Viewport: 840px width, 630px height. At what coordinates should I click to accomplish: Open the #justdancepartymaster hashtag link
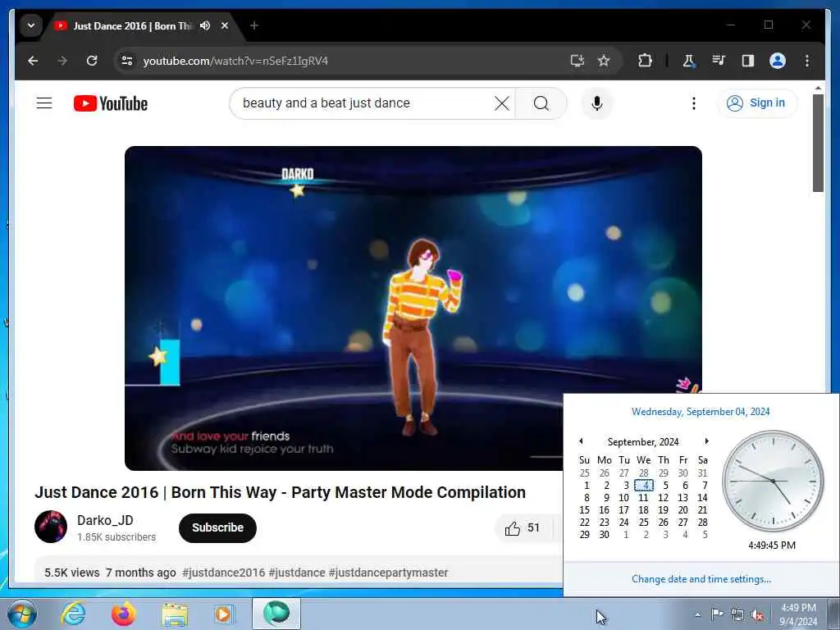click(388, 573)
